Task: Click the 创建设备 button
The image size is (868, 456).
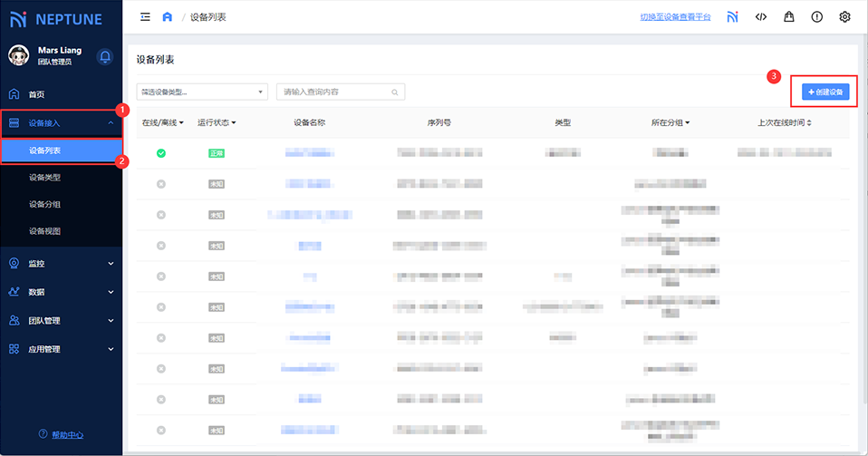Action: [825, 92]
